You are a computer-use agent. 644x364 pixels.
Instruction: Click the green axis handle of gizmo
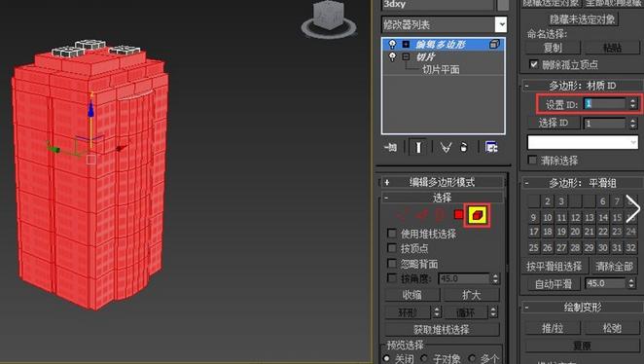(54, 149)
